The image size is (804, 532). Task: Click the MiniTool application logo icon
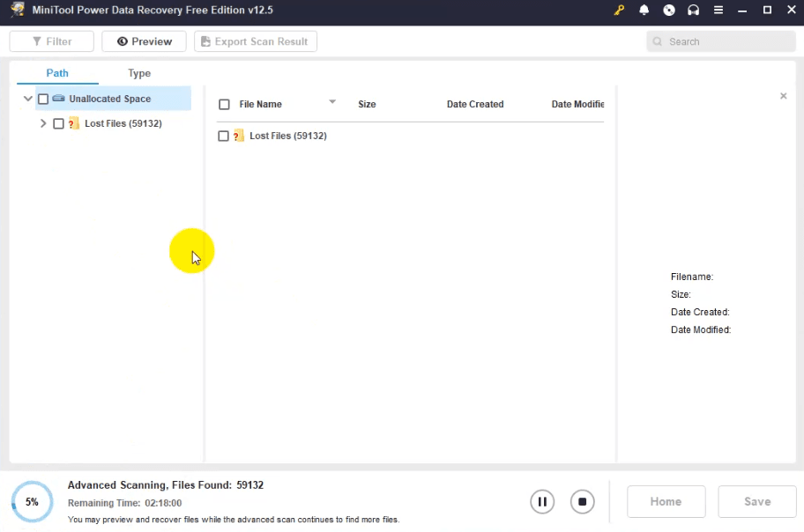tap(18, 10)
